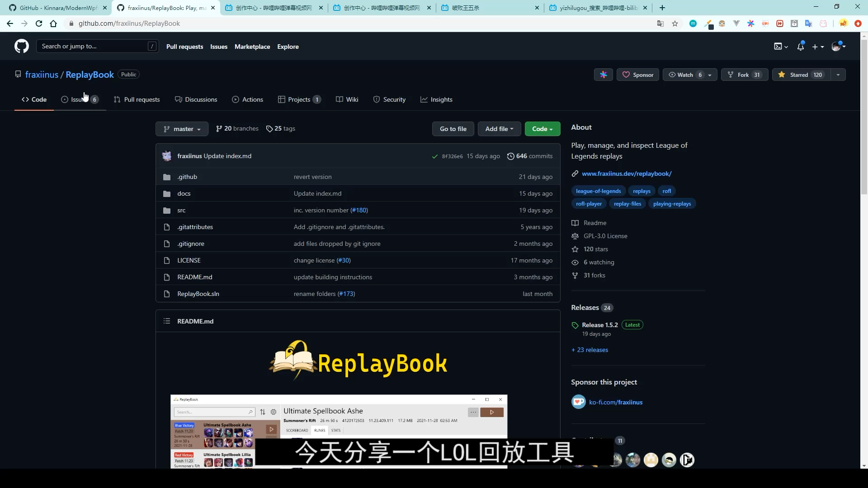
Task: Expand the Watch options arrow
Action: point(710,75)
